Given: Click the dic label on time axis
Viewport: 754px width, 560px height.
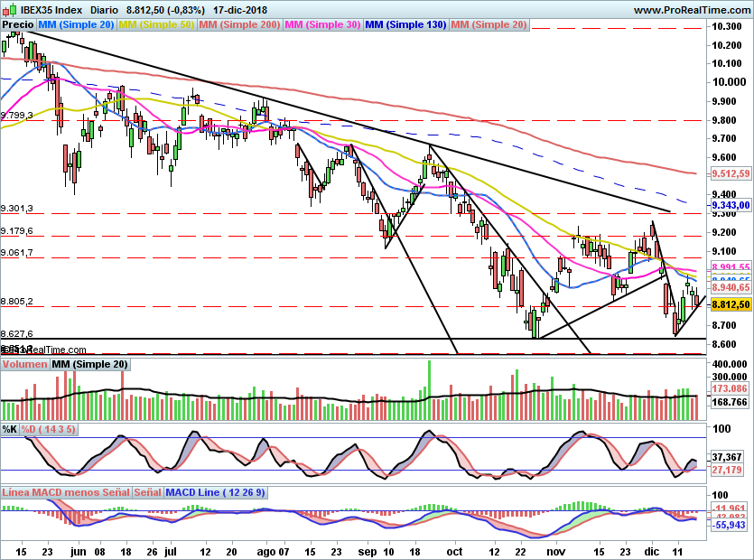Looking at the screenshot, I should click(652, 551).
